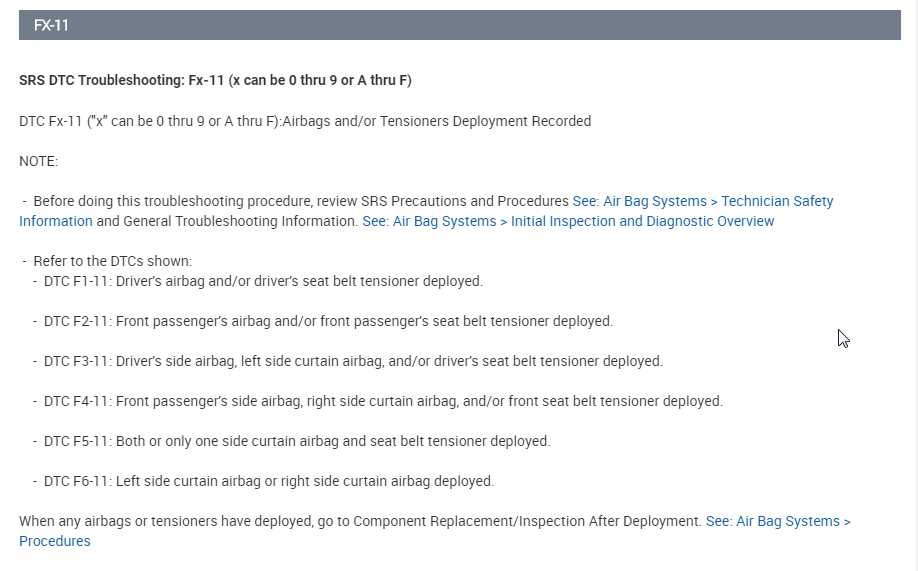Select the DTC F6-11 side curtain line
Screen dimensions: 918x571
(269, 481)
